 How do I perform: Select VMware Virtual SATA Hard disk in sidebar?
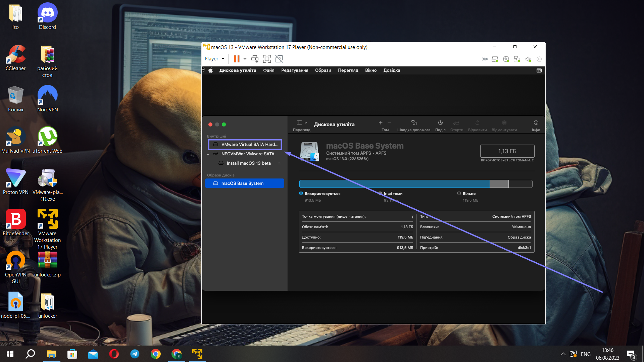tap(245, 144)
